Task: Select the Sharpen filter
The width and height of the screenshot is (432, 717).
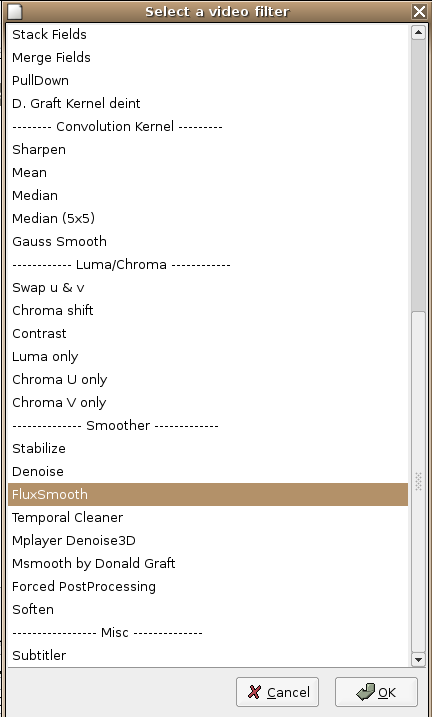Action: (208, 150)
